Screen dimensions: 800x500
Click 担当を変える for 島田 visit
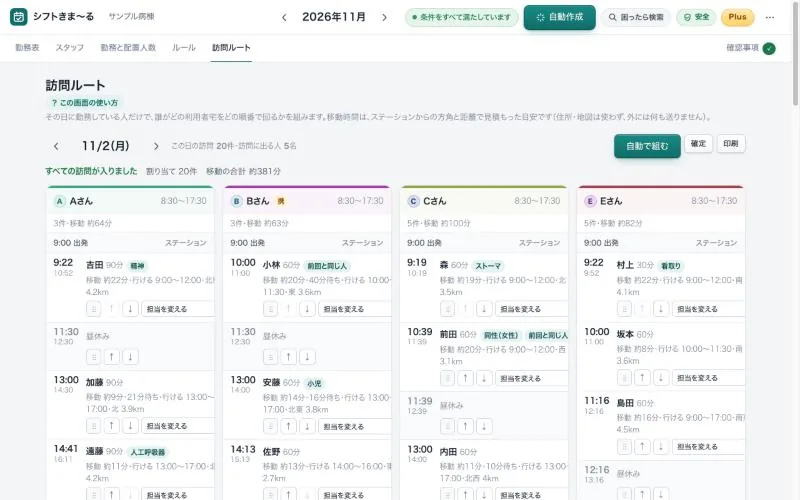tap(708, 446)
